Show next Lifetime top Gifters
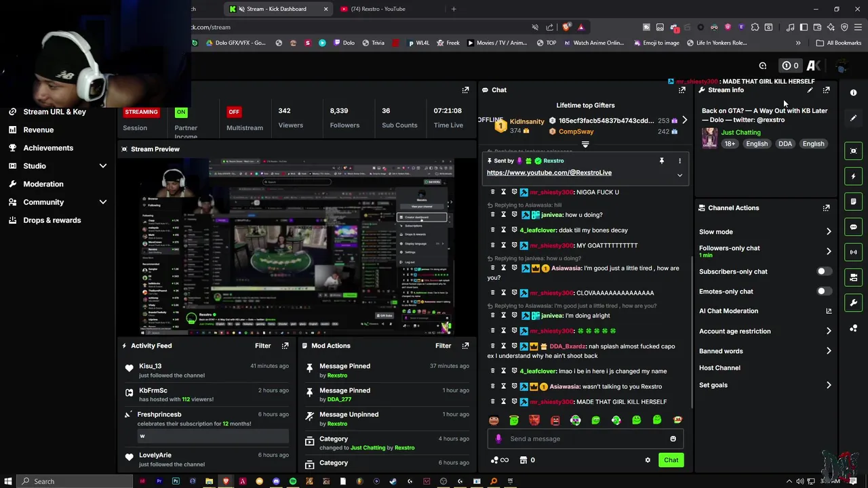 coord(684,121)
